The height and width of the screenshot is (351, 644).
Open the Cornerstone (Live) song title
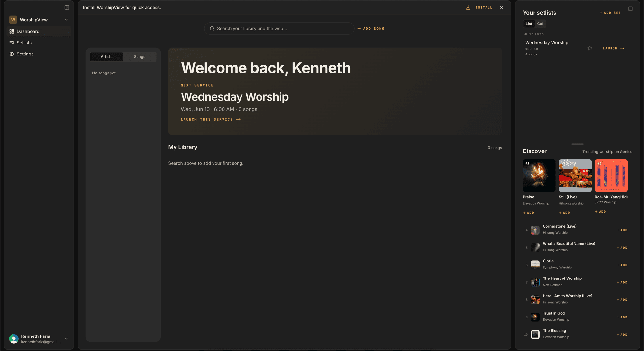[560, 226]
